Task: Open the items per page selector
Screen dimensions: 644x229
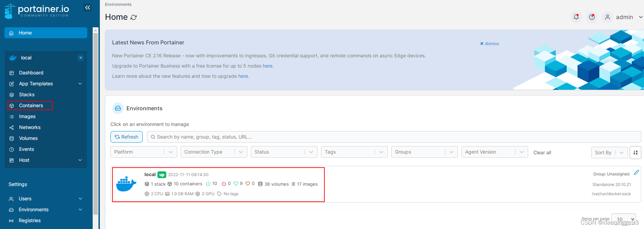Action: (624, 219)
